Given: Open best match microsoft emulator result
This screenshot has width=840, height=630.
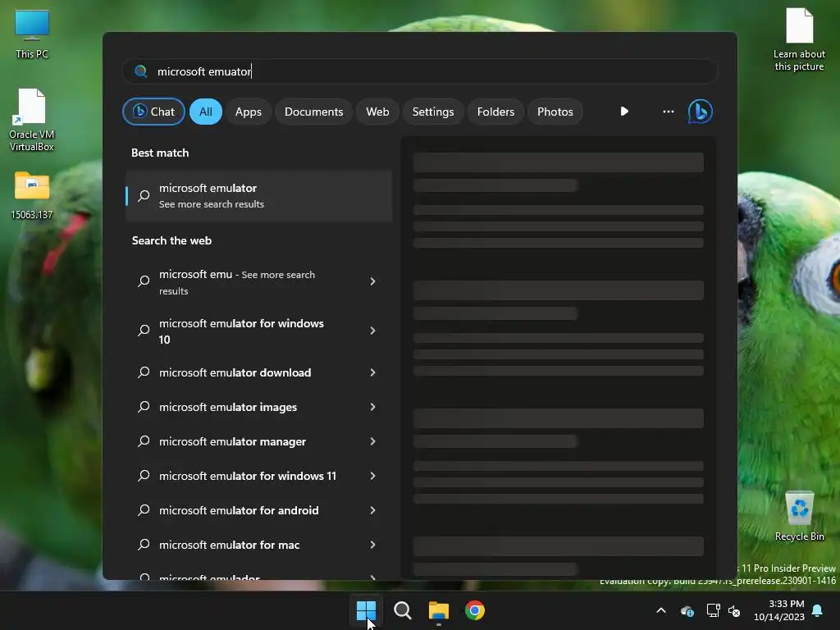Looking at the screenshot, I should point(258,195).
